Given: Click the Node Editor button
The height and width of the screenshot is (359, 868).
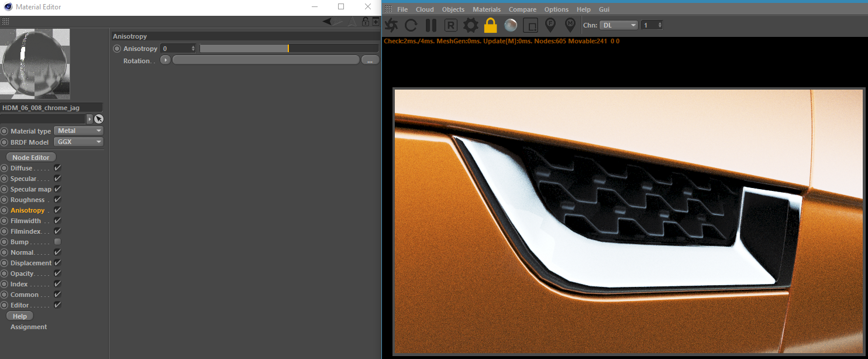Looking at the screenshot, I should pyautogui.click(x=31, y=157).
